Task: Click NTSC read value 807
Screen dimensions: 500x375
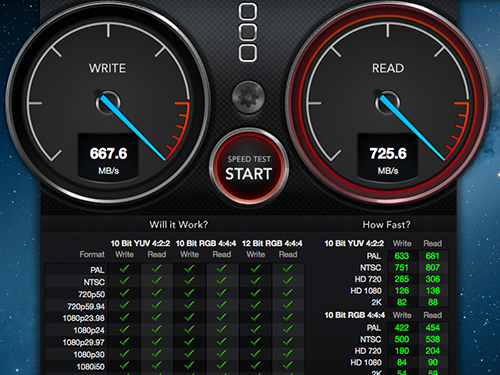Action: [x=433, y=267]
